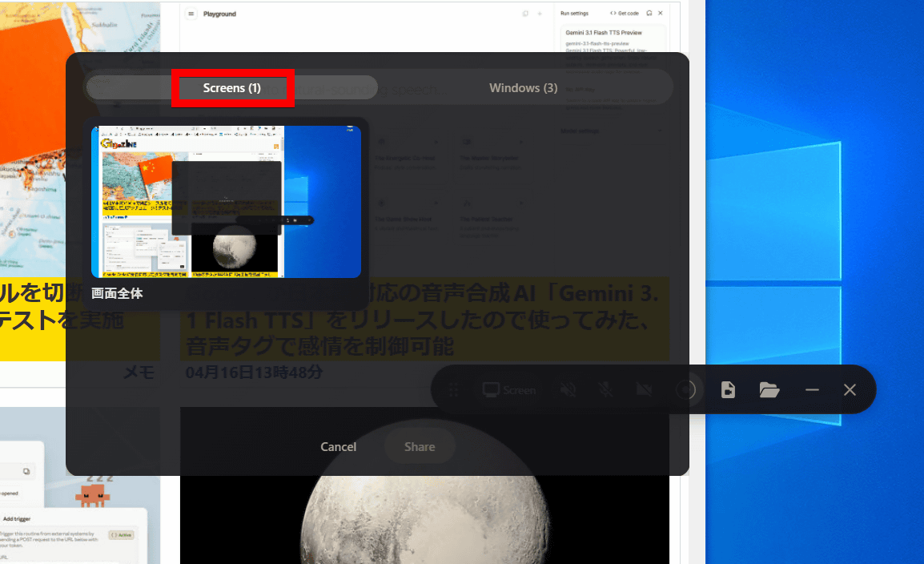Switch to the Screens (1) tab
Screen dimensions: 924x564
click(232, 88)
